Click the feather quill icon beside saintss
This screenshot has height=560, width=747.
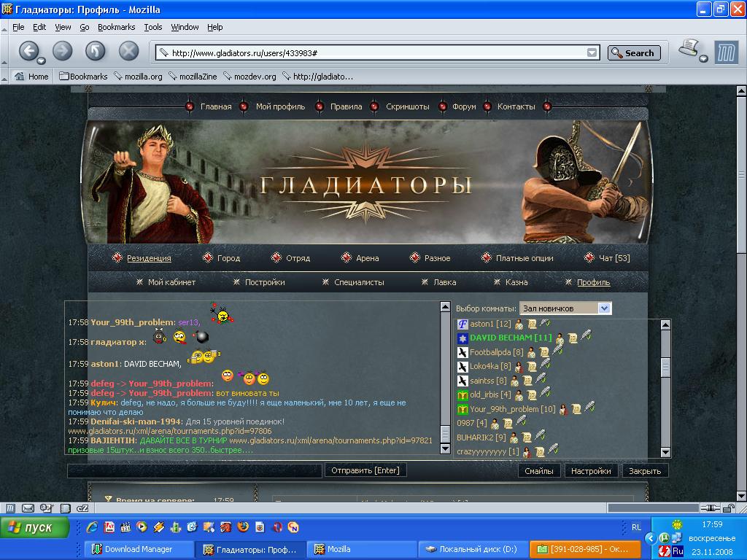pyautogui.click(x=541, y=380)
